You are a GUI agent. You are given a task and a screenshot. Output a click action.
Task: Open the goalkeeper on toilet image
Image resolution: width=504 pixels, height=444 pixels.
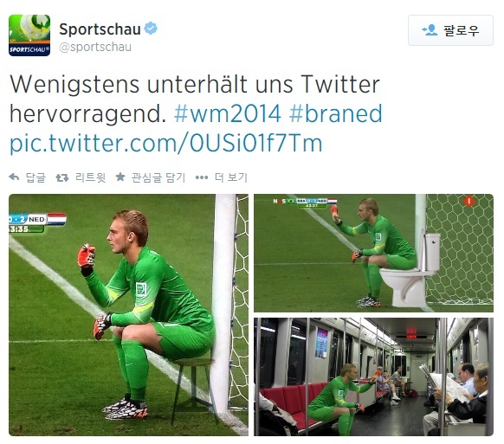(373, 254)
